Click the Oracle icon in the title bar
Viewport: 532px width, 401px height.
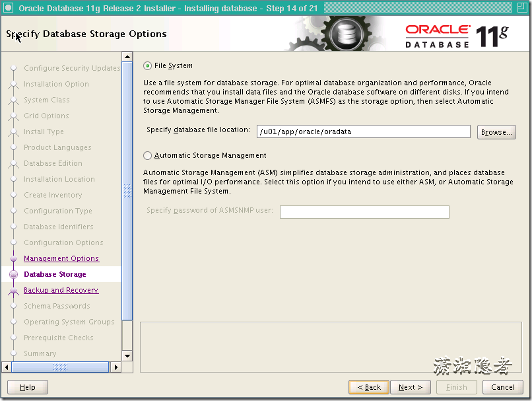(x=8, y=7)
